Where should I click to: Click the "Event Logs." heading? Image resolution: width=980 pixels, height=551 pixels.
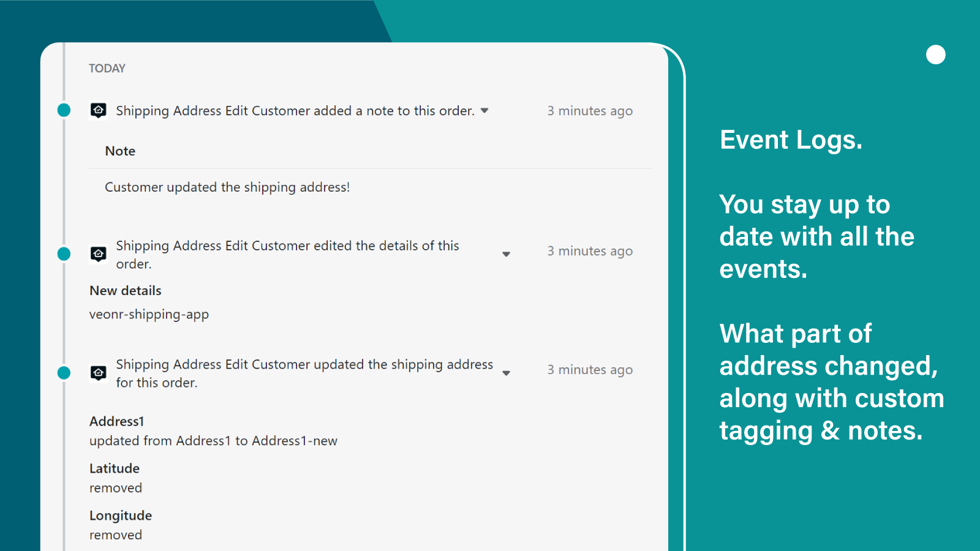[x=791, y=140]
